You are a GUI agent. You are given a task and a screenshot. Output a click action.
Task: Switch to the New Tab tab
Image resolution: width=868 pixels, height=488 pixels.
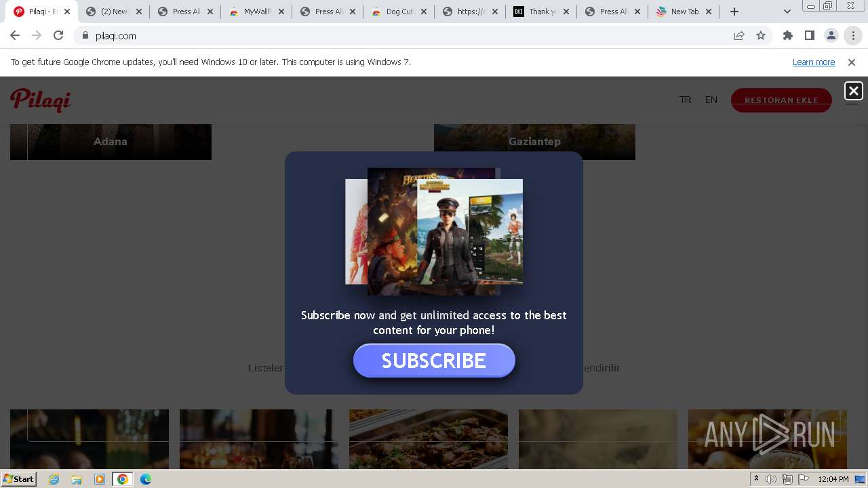coord(684,12)
